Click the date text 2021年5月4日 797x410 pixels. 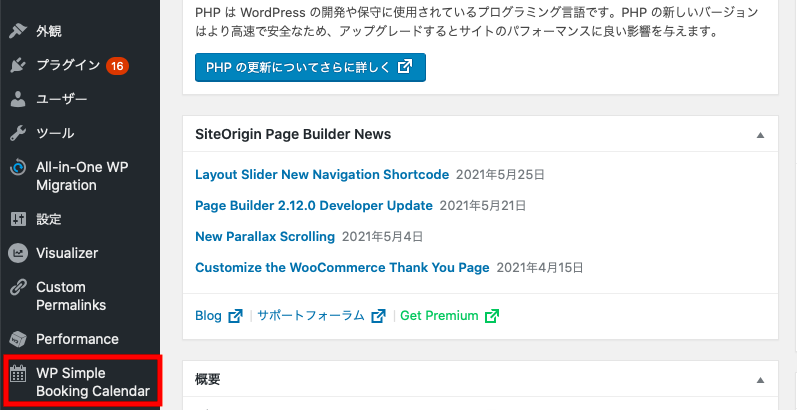(383, 237)
